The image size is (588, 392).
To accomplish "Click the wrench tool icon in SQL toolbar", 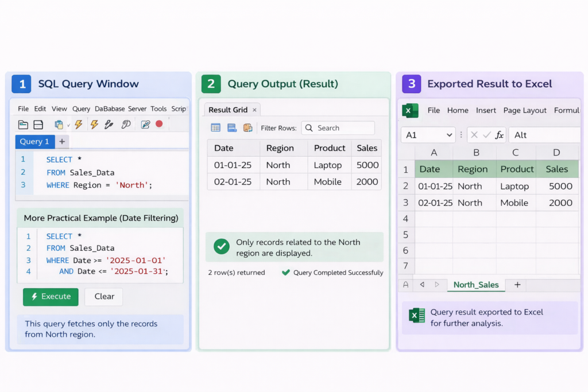I will [109, 125].
